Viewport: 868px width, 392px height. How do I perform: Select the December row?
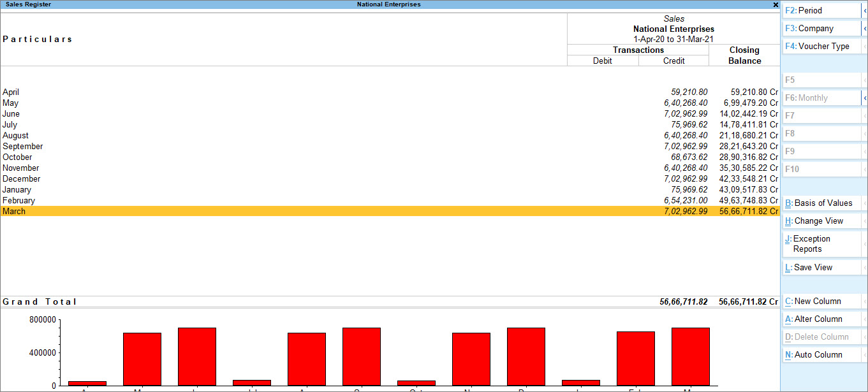390,179
